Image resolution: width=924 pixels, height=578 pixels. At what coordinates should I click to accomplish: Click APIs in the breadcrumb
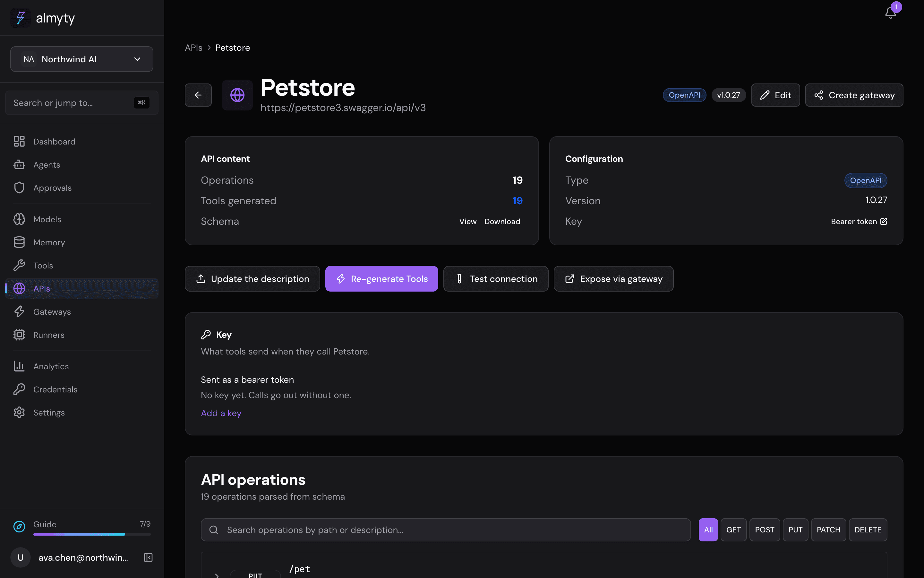[x=193, y=48]
